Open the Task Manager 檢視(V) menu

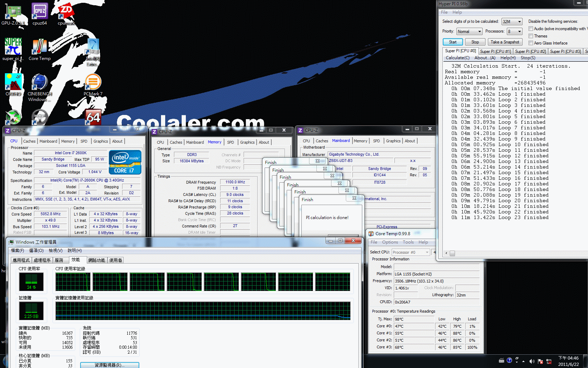tap(55, 251)
